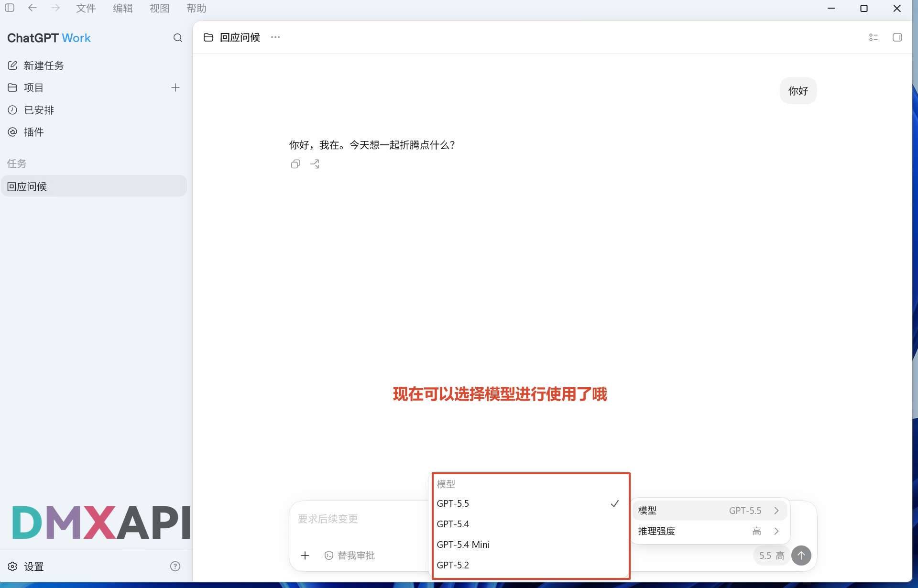Open the 帮助 menu
This screenshot has height=588, width=918.
197,8
